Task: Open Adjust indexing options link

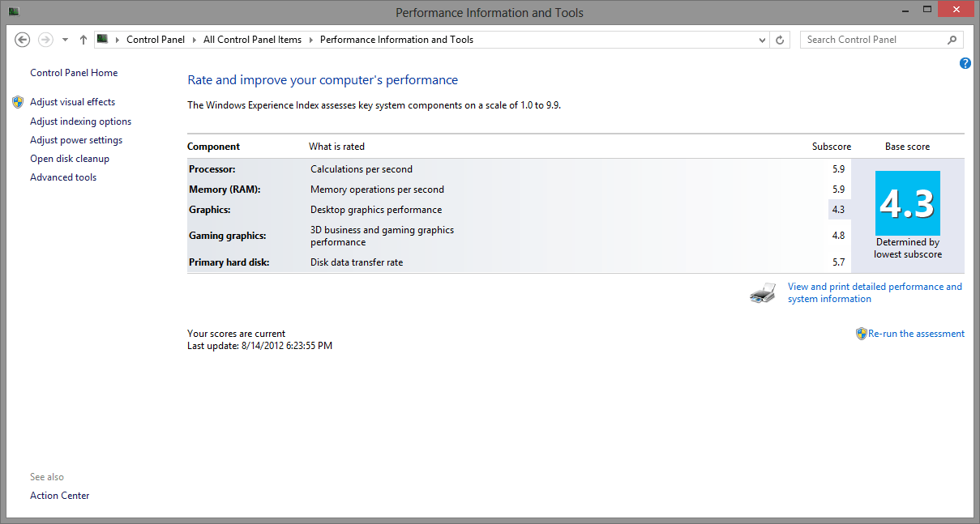Action: (80, 121)
